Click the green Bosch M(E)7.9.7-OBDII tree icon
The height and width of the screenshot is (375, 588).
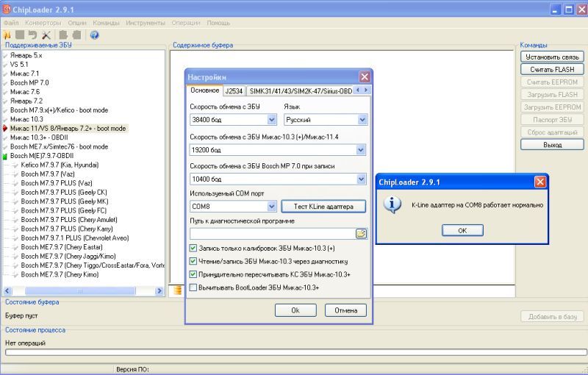coord(5,157)
